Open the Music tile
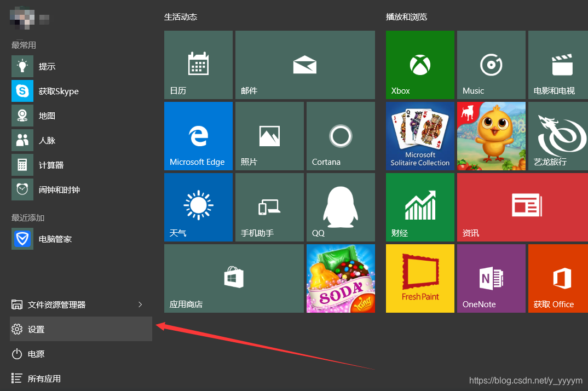588x391 pixels. 491,65
